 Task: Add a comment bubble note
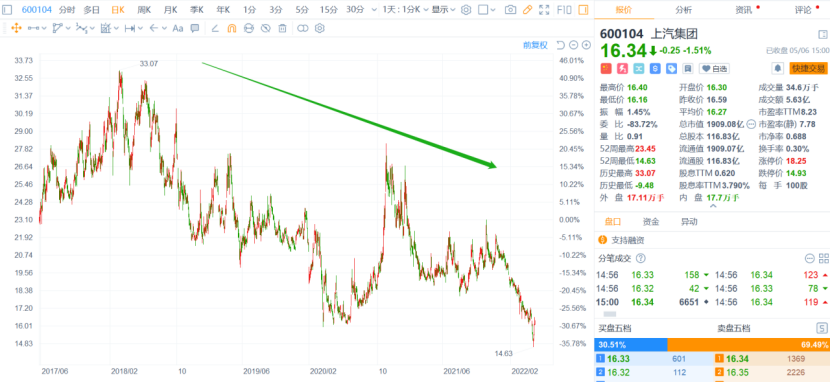(x=195, y=29)
